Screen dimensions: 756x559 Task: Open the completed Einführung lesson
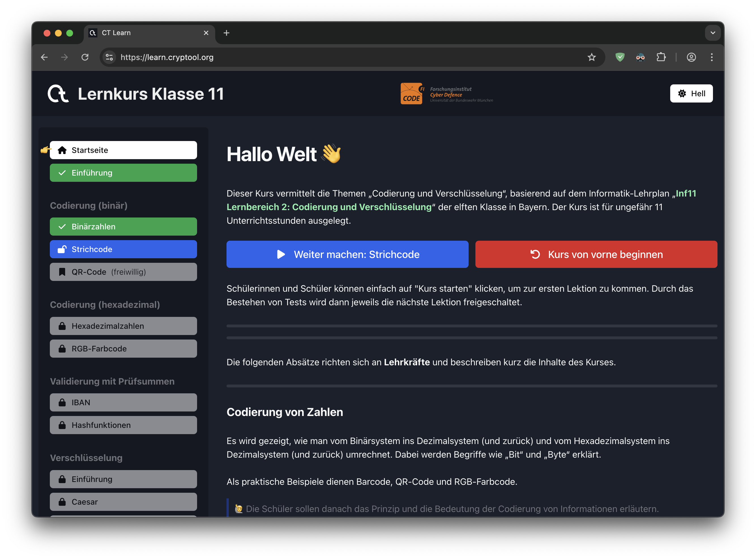click(123, 173)
